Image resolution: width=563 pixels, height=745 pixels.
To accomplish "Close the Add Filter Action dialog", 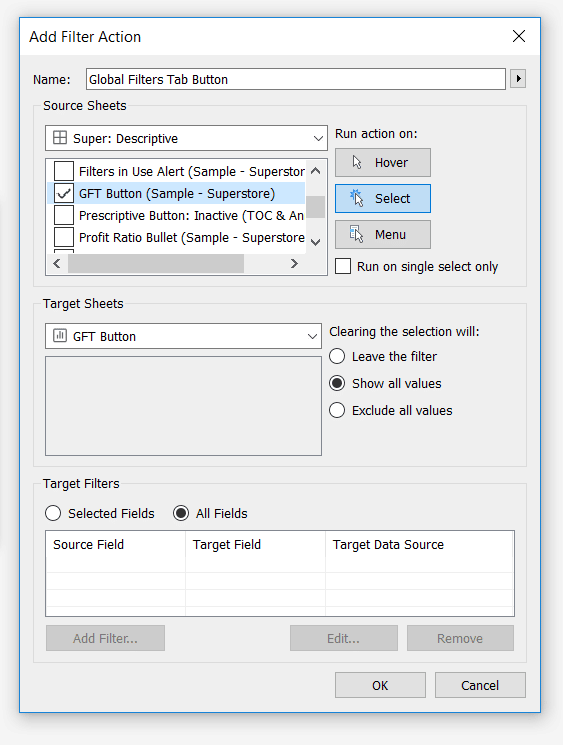I will click(519, 36).
